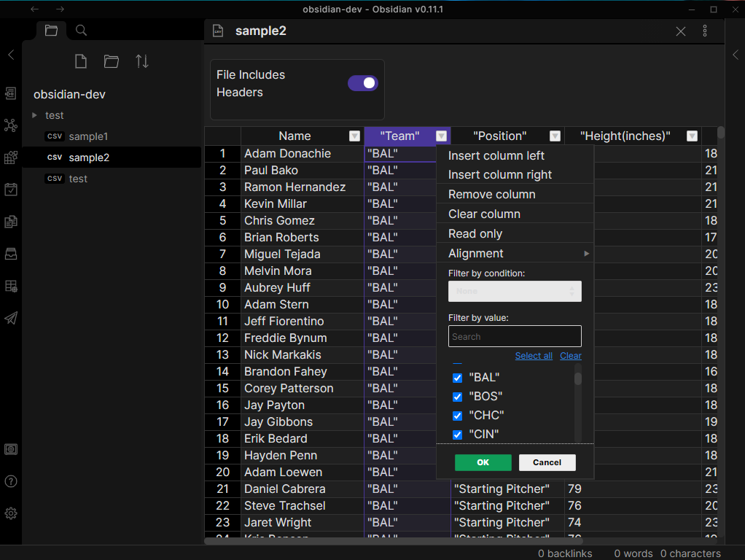Select the sample2 file in explorer
This screenshot has height=560, width=745.
tap(112, 157)
